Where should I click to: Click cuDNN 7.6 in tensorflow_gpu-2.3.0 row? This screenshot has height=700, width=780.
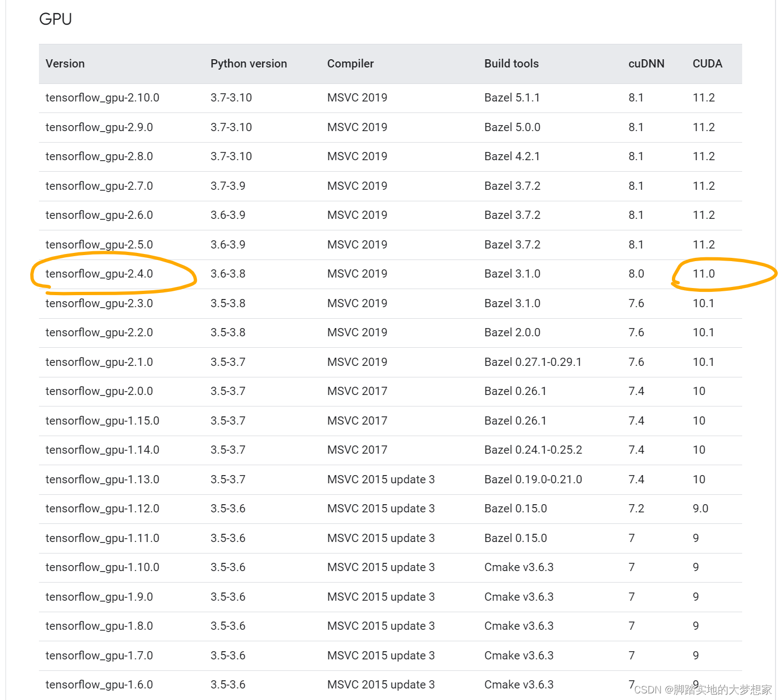click(x=636, y=303)
